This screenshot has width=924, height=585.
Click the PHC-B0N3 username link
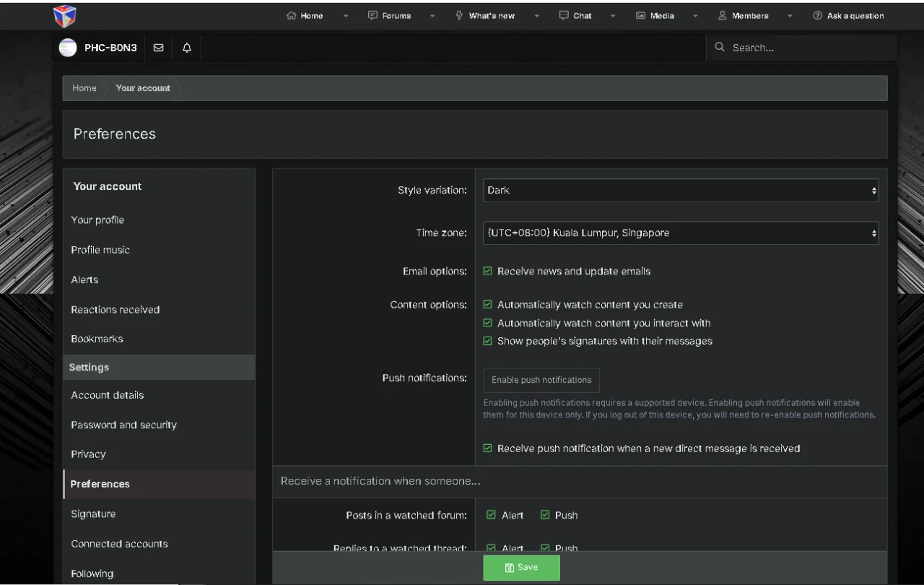click(x=110, y=48)
